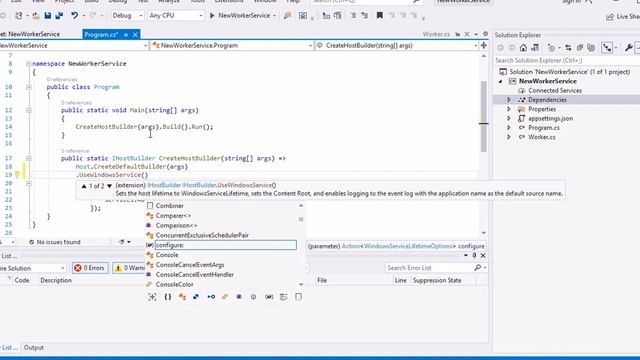Toggle the Track Active Item tree icon
Image resolution: width=640 pixels, height=360 pixels.
pos(607,48)
